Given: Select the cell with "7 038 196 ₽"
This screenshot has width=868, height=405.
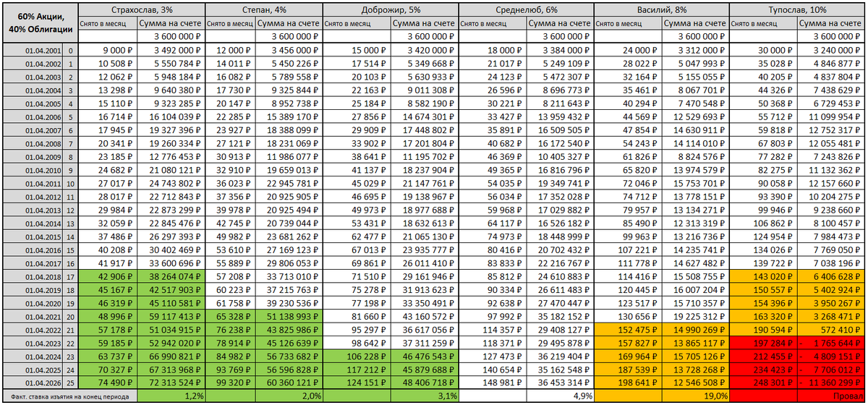Looking at the screenshot, I should pyautogui.click(x=831, y=263).
